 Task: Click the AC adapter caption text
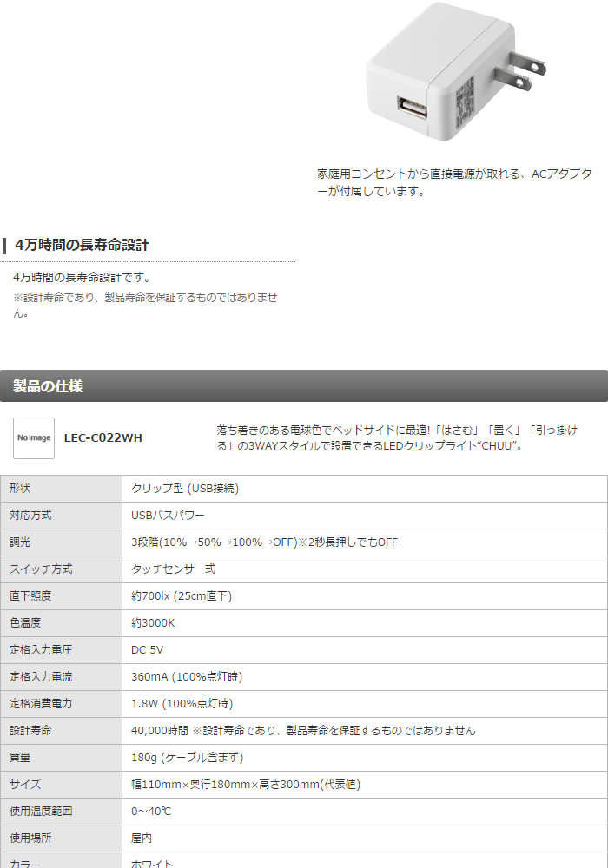tap(454, 183)
